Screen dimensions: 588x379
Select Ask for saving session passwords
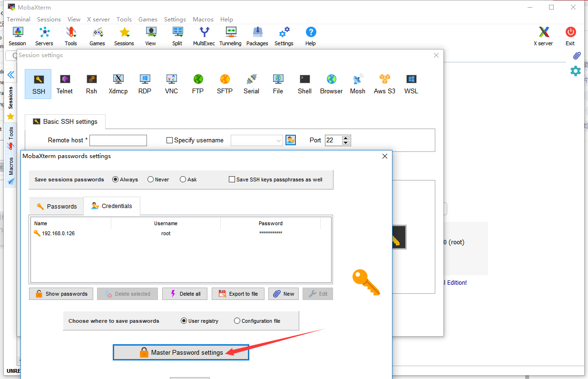point(183,180)
